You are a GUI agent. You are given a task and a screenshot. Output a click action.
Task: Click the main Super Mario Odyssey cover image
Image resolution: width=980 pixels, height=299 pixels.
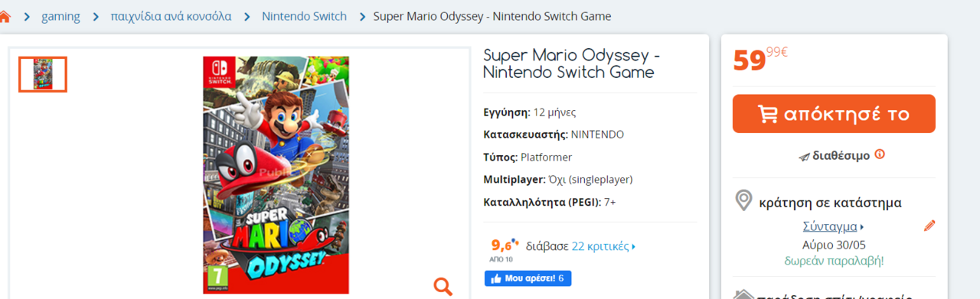point(276,174)
